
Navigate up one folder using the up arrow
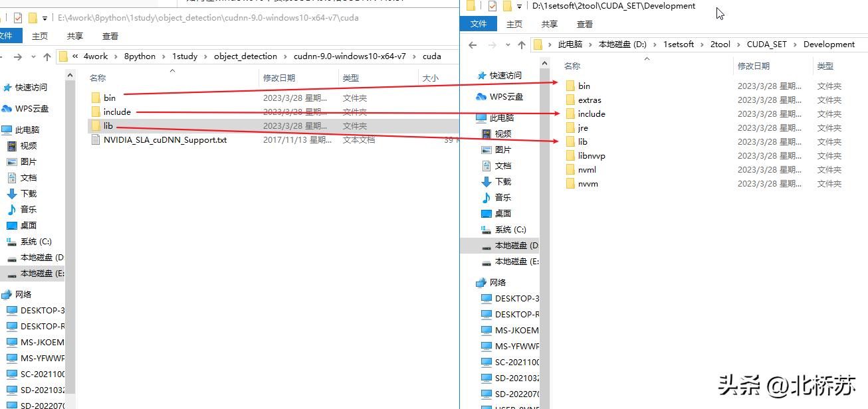(x=522, y=44)
